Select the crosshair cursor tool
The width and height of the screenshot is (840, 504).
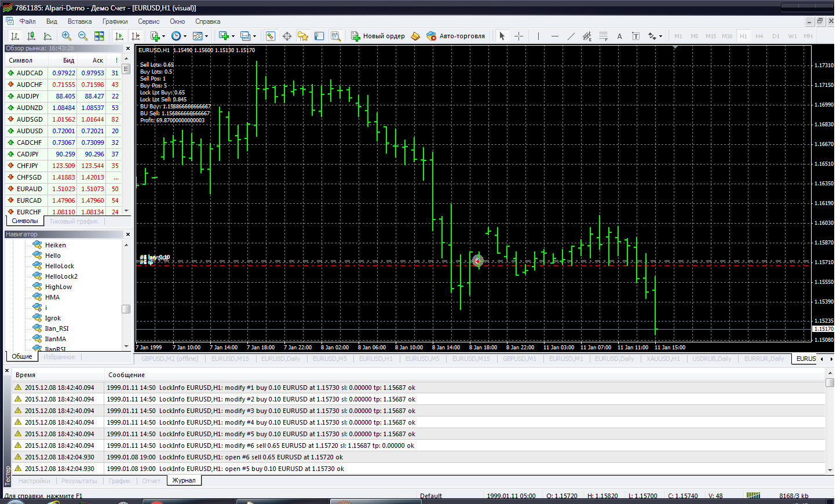(x=518, y=36)
